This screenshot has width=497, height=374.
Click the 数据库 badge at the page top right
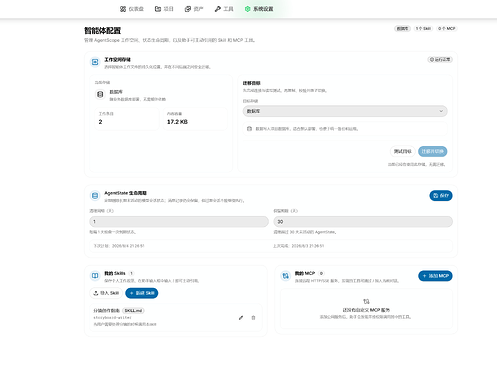click(x=402, y=29)
